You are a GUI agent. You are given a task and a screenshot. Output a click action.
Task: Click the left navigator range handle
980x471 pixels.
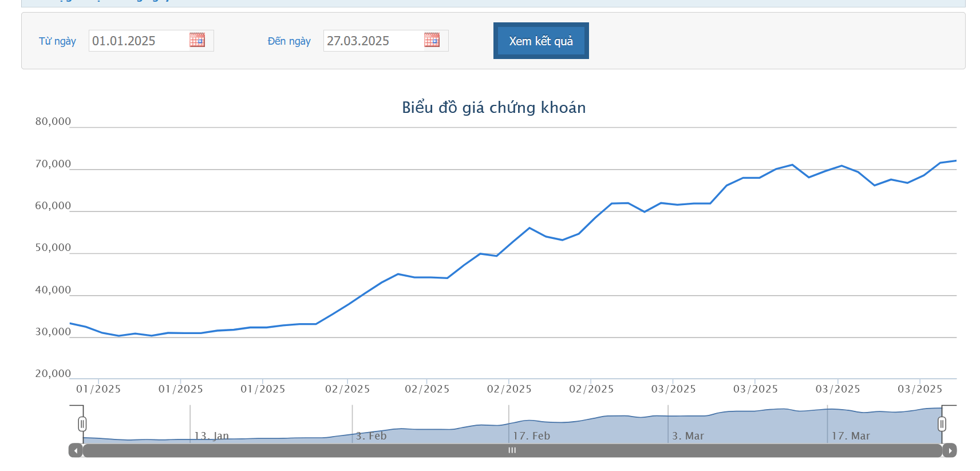pos(82,424)
